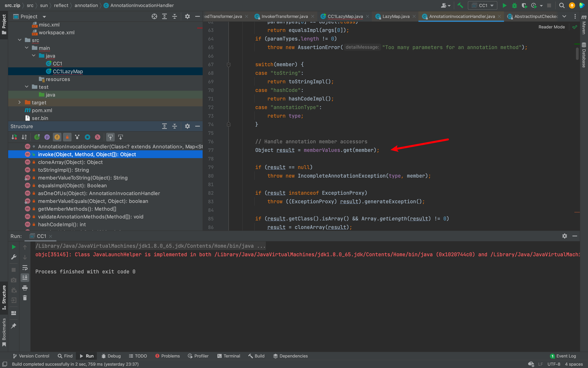Image resolution: width=588 pixels, height=368 pixels.
Task: Click the editor vertical scrollbar thumb
Action: pos(577,54)
